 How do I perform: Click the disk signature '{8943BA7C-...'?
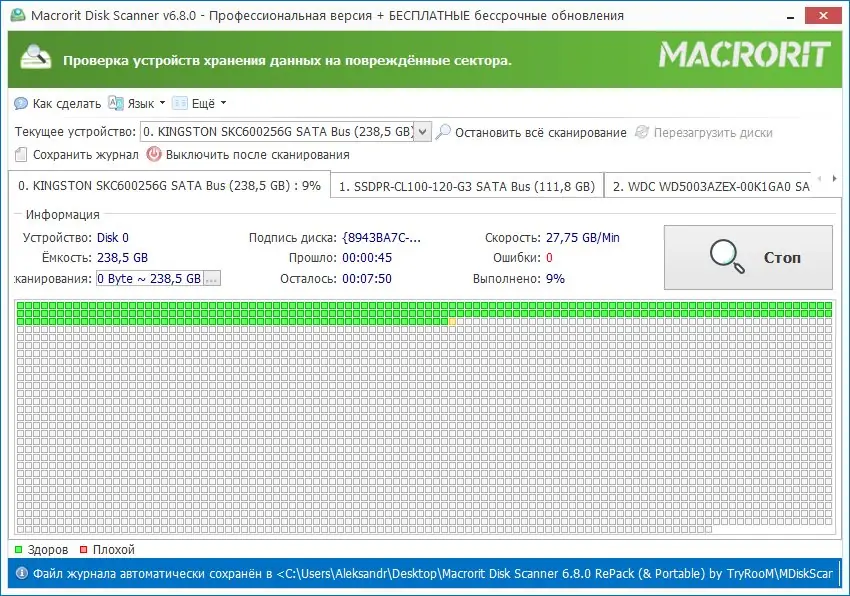[381, 238]
